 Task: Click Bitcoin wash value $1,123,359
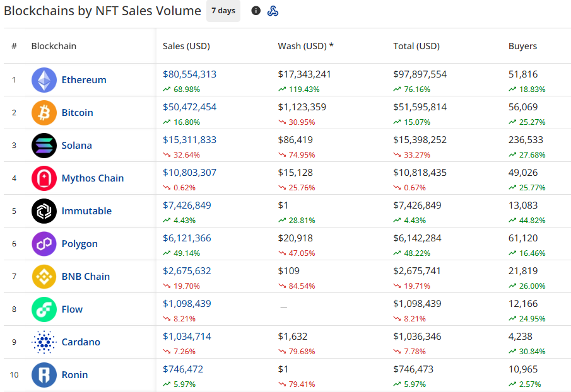tap(302, 107)
